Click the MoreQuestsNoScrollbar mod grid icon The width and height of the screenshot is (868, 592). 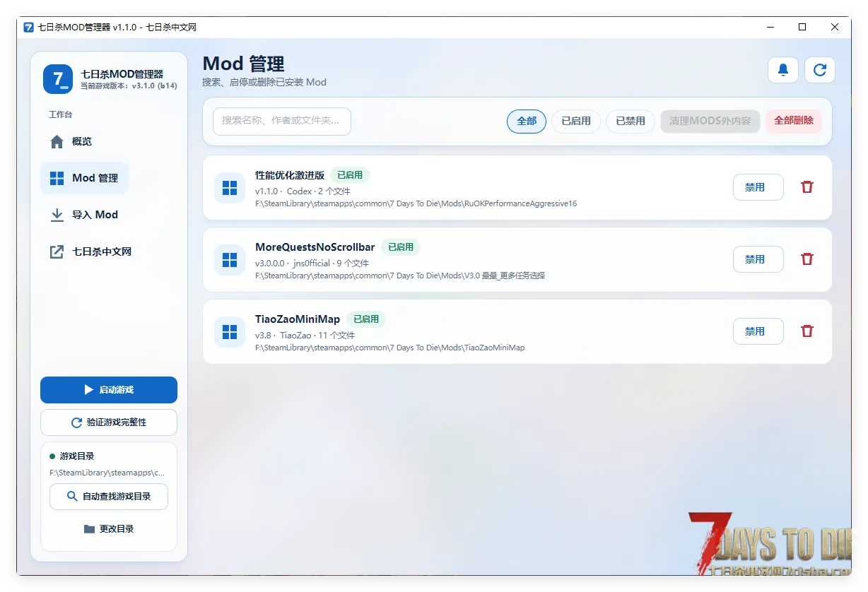(230, 260)
